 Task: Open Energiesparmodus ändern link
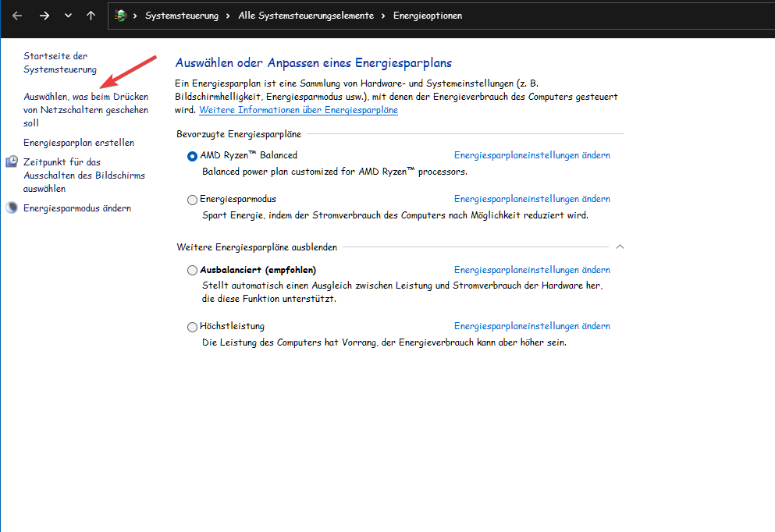coord(77,208)
